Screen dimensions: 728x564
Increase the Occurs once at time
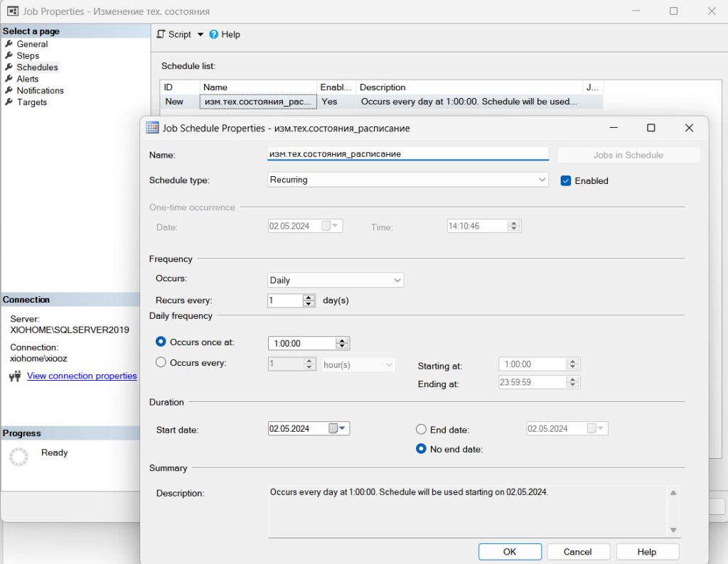(x=342, y=340)
